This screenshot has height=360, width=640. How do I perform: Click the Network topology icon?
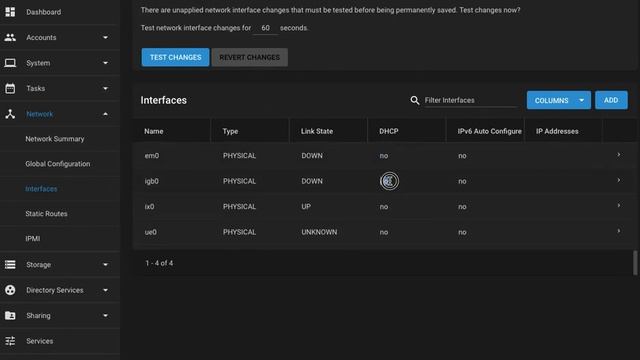10,114
